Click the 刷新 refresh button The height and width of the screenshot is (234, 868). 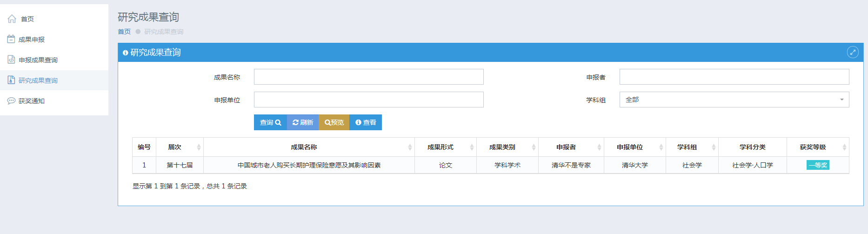303,122
